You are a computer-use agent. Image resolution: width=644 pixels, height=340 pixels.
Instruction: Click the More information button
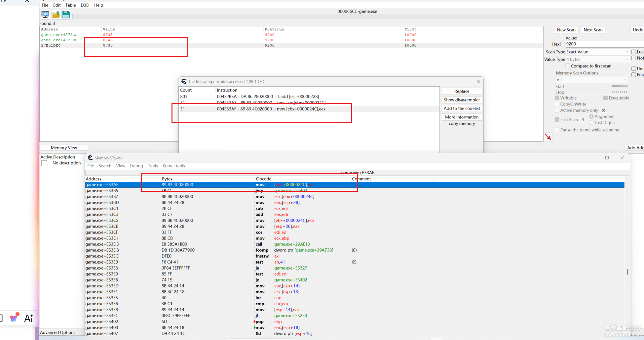[x=462, y=117]
